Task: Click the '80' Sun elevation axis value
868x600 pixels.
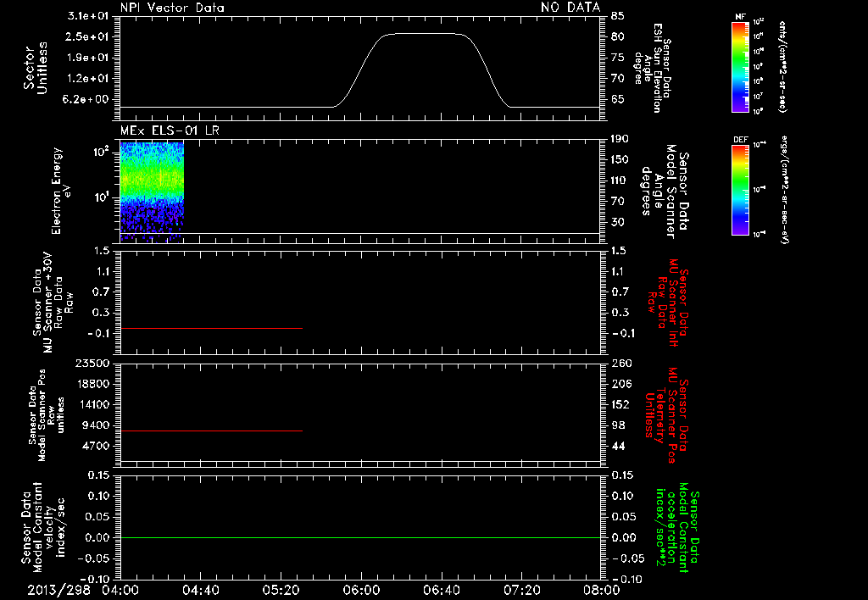Action: click(x=618, y=36)
